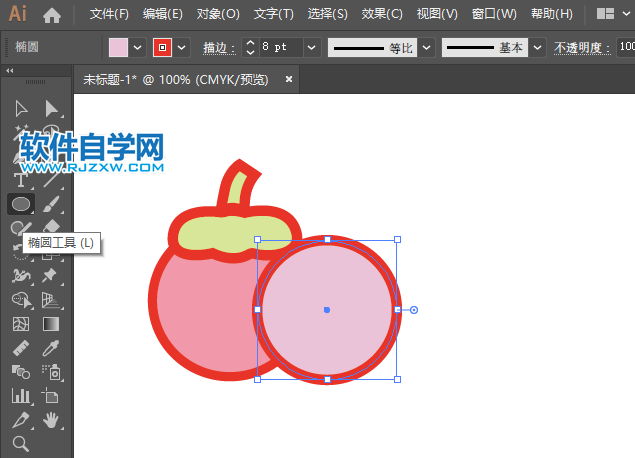The image size is (635, 458).
Task: Click the 不透明度 opacity link
Action: 582,48
